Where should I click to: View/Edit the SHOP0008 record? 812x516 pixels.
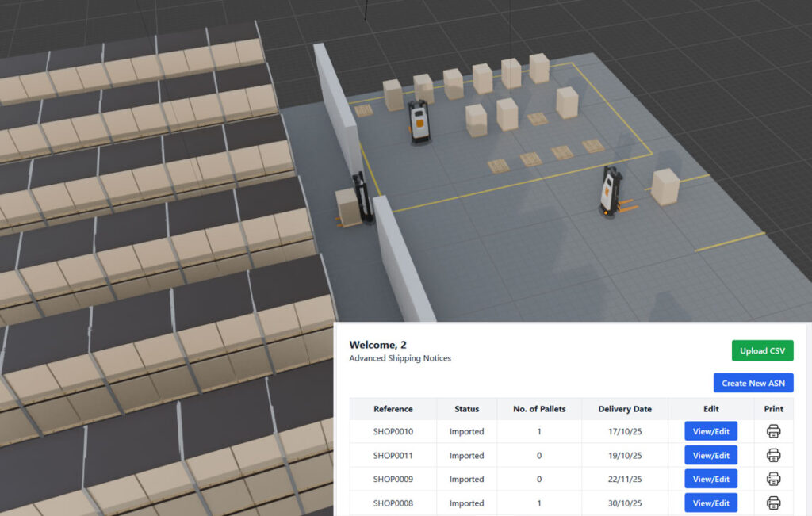point(710,503)
